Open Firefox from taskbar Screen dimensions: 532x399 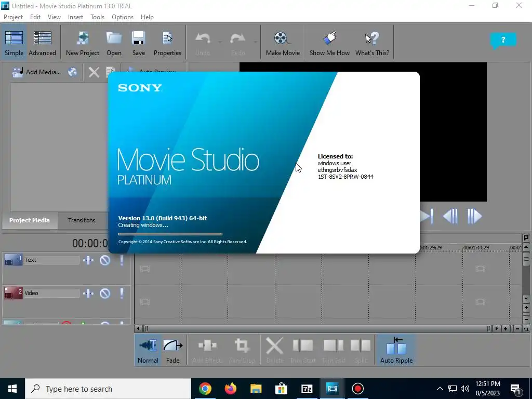[230, 389]
